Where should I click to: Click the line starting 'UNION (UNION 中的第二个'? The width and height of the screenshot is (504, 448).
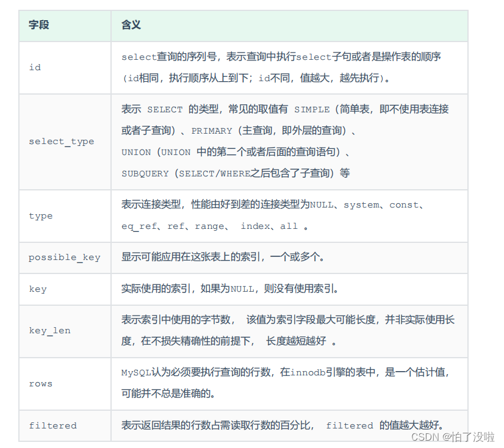click(236, 152)
